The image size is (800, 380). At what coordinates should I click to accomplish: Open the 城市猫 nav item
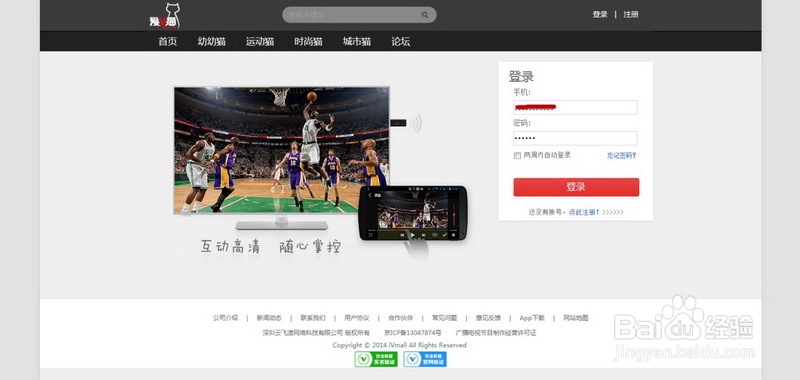click(357, 42)
